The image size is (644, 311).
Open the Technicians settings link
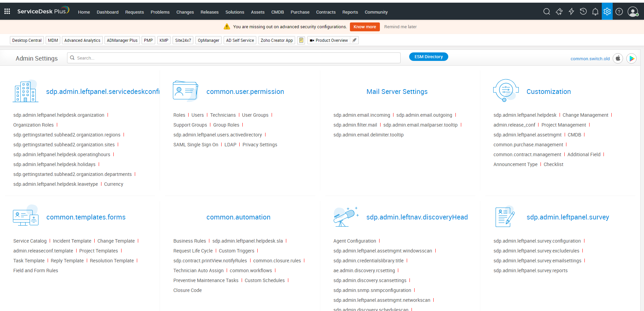point(223,115)
